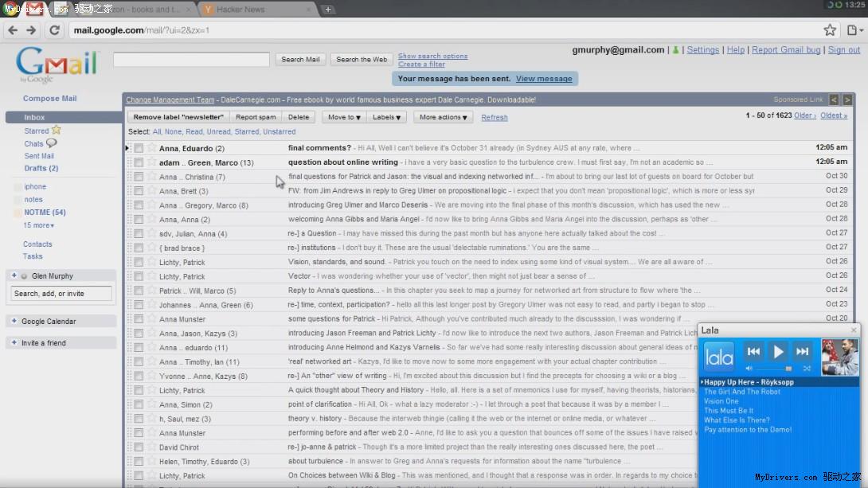Screen dimensions: 868x488
Task: Click the Delete button
Action: pyautogui.click(x=299, y=117)
